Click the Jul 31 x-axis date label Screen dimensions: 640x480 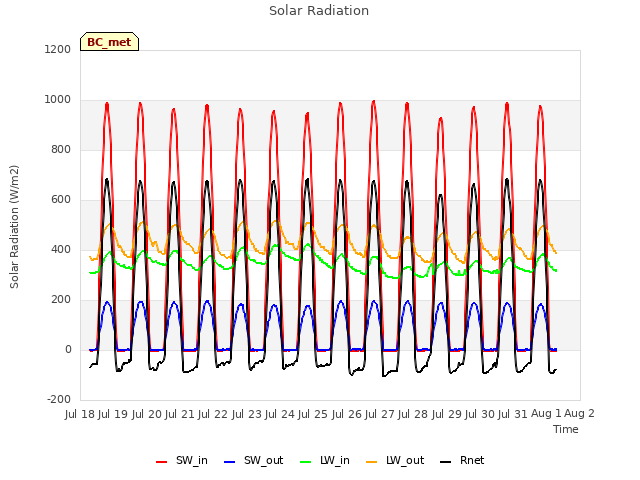tap(513, 414)
